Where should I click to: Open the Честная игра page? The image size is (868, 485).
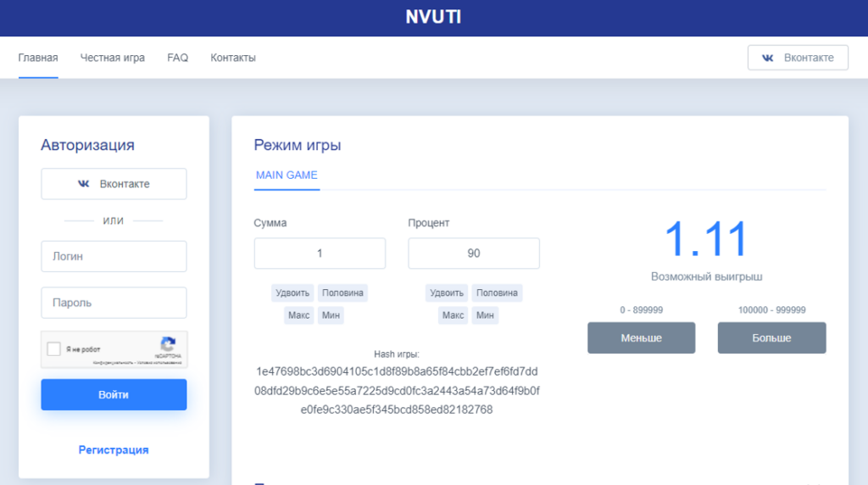click(113, 58)
